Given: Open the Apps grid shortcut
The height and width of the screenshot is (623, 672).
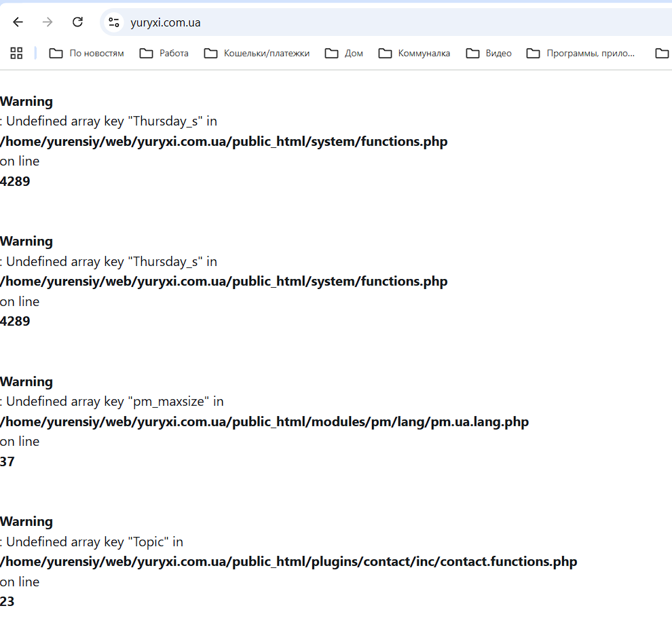Looking at the screenshot, I should click(x=16, y=53).
